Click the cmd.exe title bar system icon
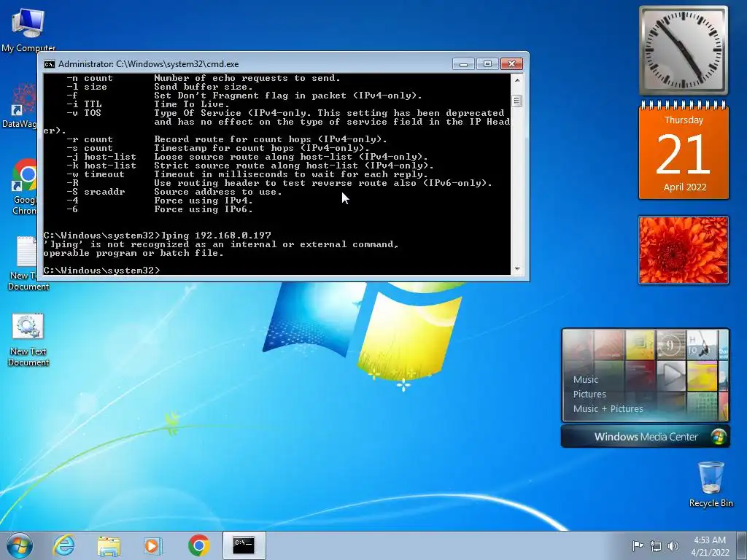 [x=49, y=64]
